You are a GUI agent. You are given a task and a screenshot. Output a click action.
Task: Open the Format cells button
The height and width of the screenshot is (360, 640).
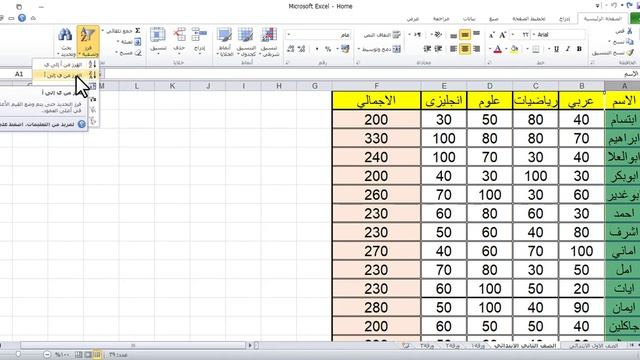click(x=158, y=40)
